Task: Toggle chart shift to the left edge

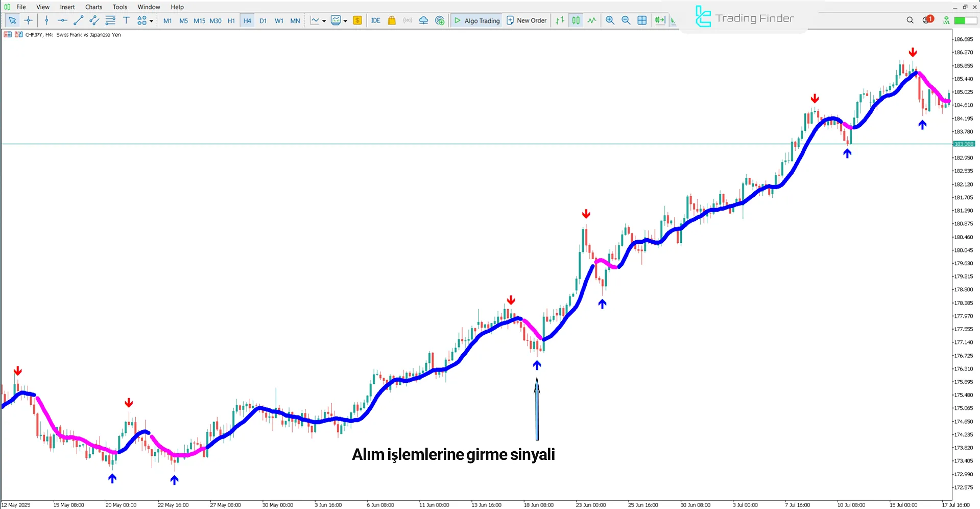Action: coord(660,20)
